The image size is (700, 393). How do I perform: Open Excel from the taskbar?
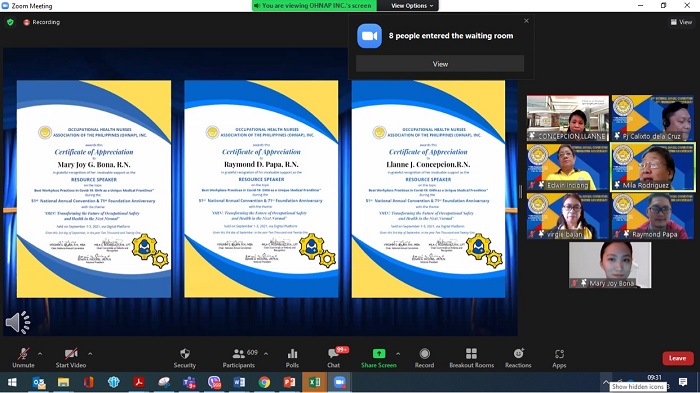pos(315,382)
